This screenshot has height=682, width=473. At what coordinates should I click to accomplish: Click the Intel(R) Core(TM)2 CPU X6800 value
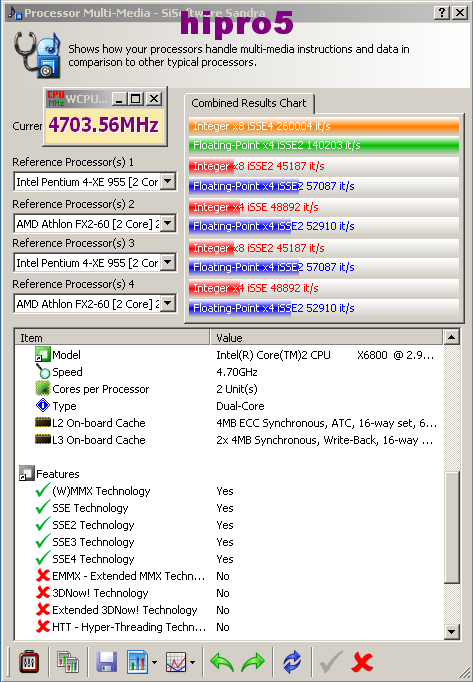[325, 355]
